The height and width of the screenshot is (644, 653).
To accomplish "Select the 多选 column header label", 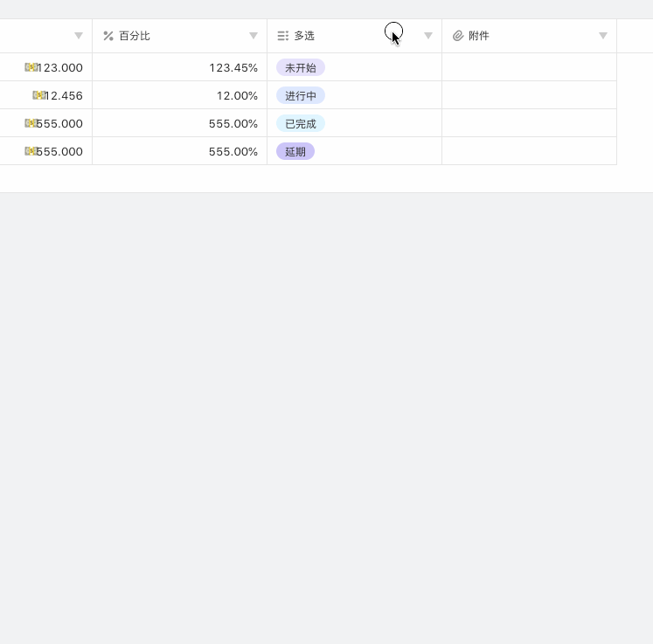I will click(304, 36).
